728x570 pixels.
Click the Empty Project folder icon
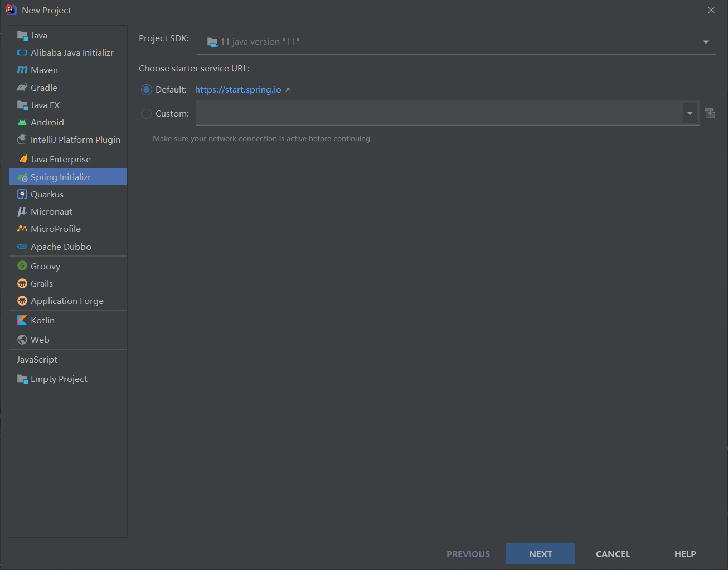tap(22, 379)
